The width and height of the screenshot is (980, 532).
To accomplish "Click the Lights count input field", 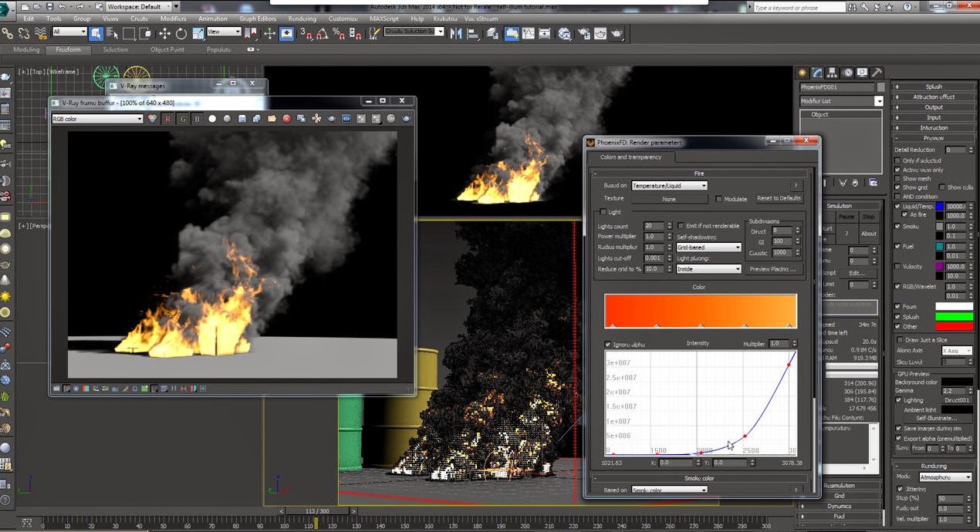I will [x=653, y=226].
